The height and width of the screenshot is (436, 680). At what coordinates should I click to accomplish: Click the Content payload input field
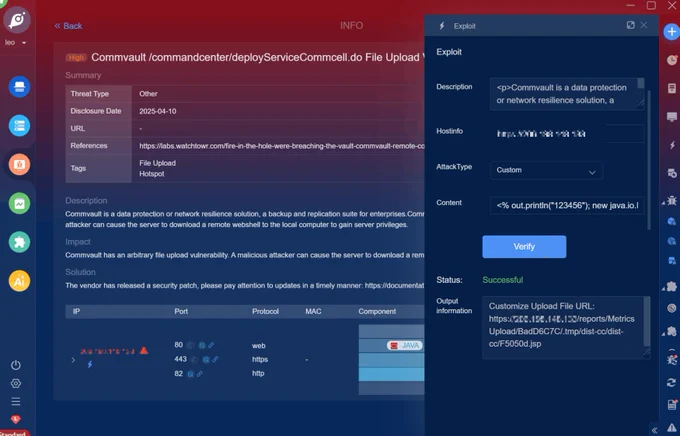(x=567, y=206)
